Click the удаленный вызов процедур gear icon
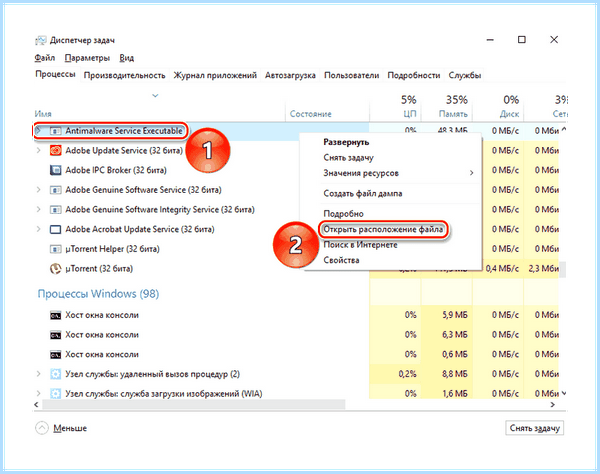The width and height of the screenshot is (600, 474). coord(55,374)
